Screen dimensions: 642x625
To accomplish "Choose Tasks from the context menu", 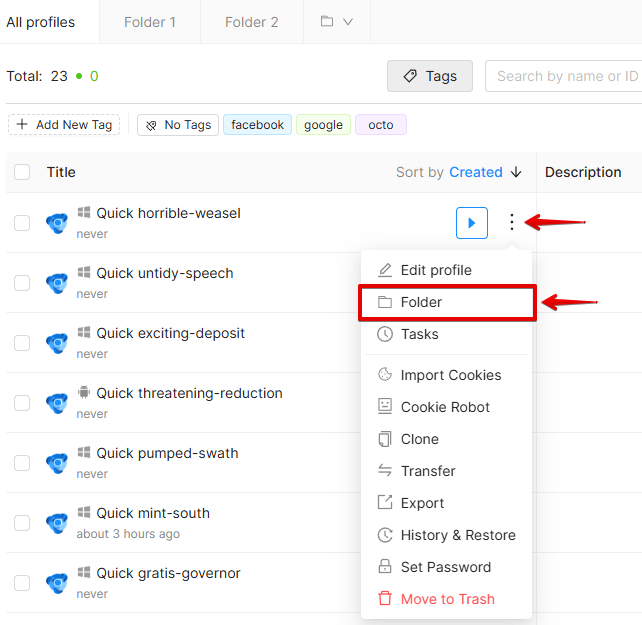I will click(x=447, y=334).
